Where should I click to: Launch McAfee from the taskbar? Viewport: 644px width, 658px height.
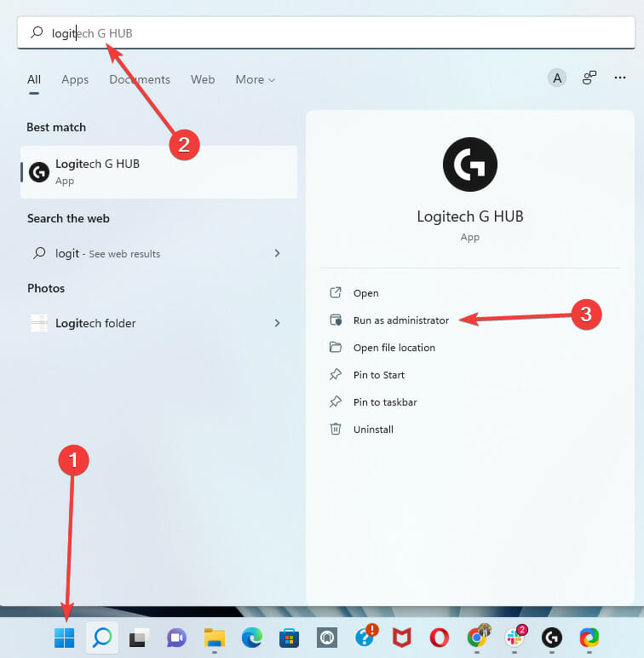[402, 638]
